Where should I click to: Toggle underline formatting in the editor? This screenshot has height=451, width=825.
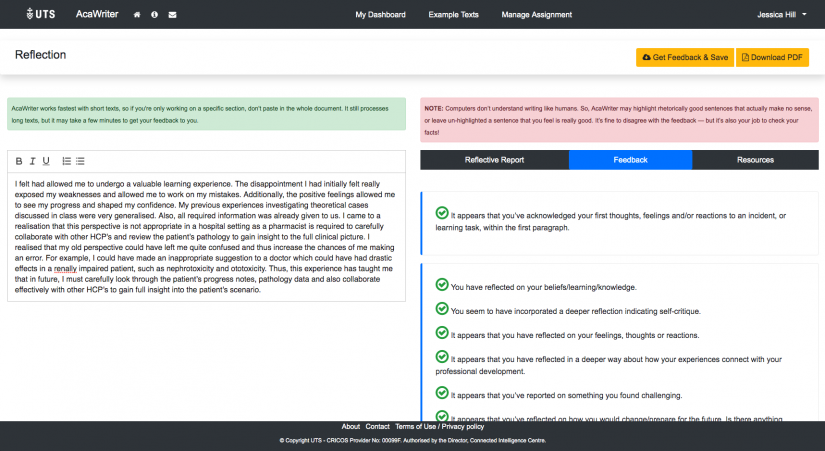(46, 161)
